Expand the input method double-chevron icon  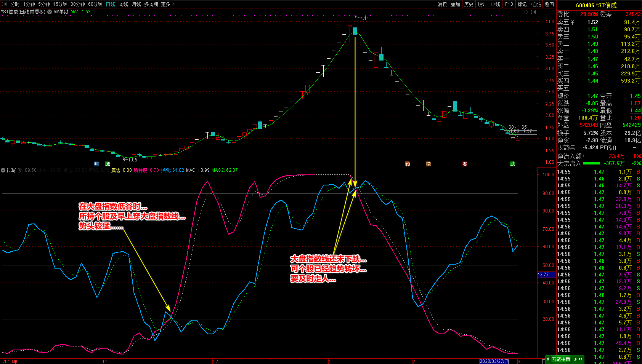point(548,359)
